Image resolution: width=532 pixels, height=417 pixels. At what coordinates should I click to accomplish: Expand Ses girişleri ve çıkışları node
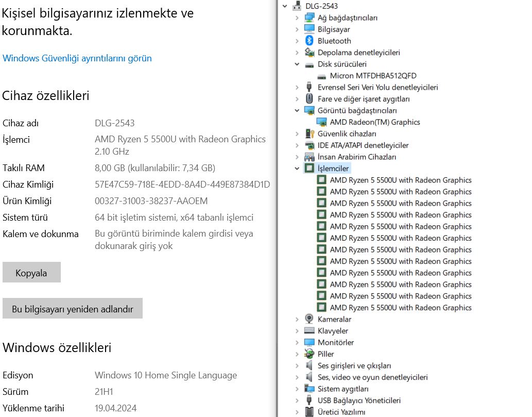pos(297,366)
